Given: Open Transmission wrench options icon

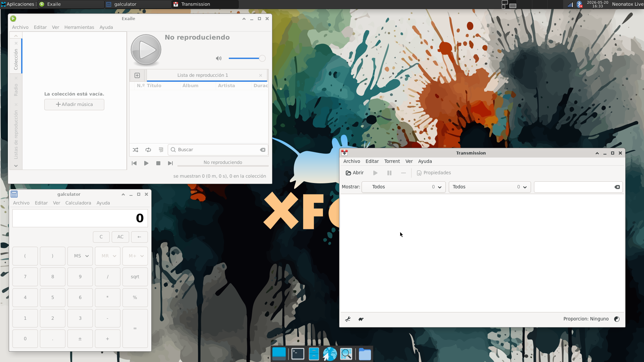Looking at the screenshot, I should coord(348,319).
